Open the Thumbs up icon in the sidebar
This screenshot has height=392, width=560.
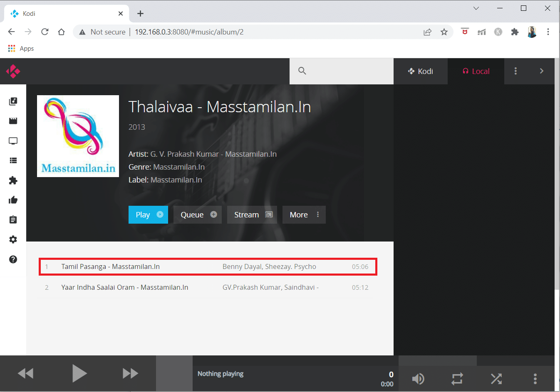(x=13, y=200)
